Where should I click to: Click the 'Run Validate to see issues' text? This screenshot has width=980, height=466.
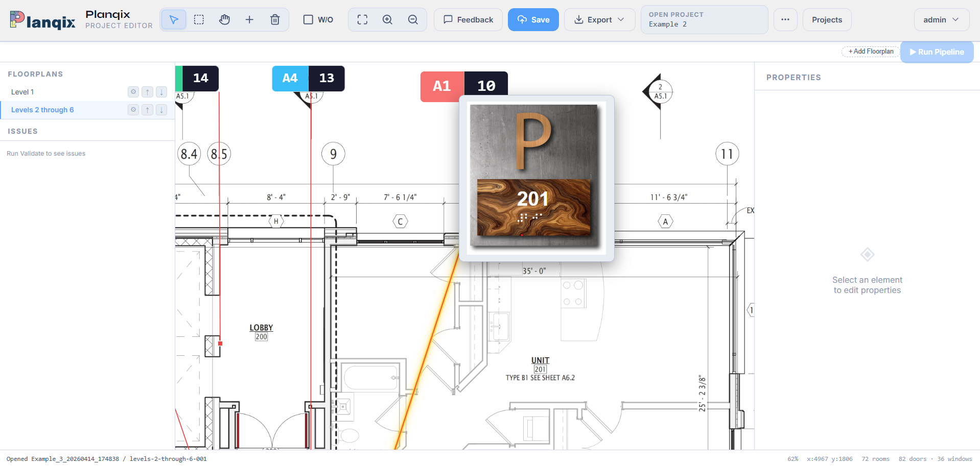point(46,154)
